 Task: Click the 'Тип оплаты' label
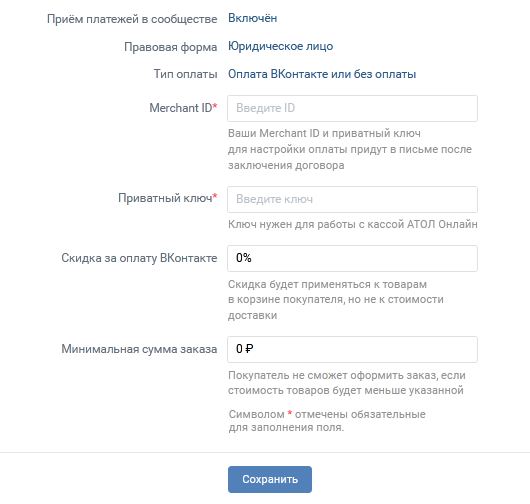click(x=186, y=74)
